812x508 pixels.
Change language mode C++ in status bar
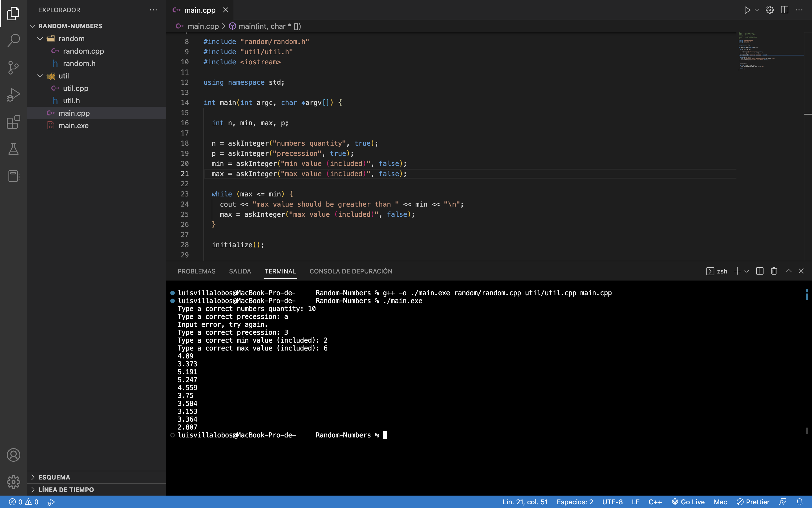coord(655,502)
